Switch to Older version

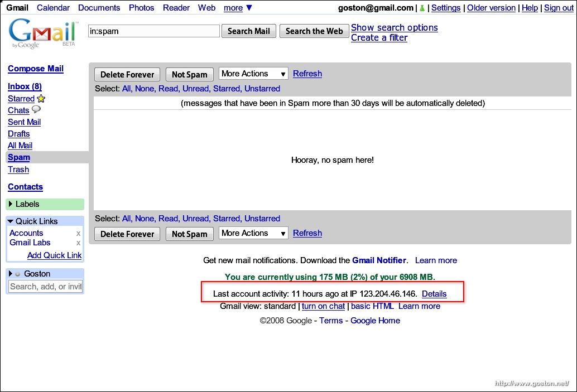coord(491,8)
